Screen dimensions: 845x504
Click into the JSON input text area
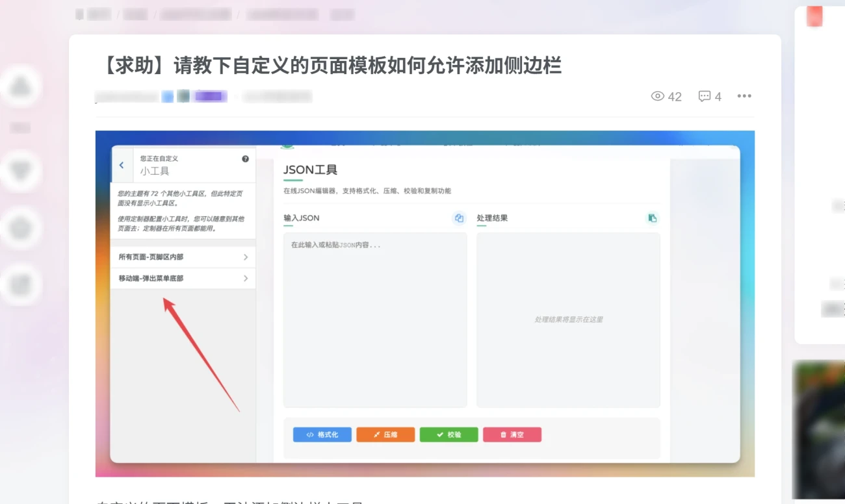point(374,320)
